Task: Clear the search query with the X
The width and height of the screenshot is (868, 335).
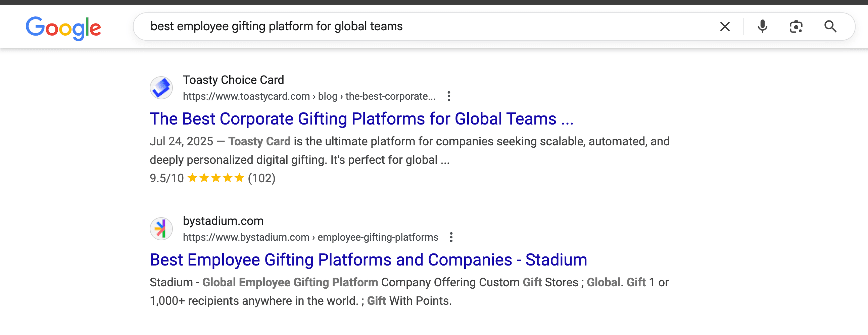Action: (x=725, y=26)
